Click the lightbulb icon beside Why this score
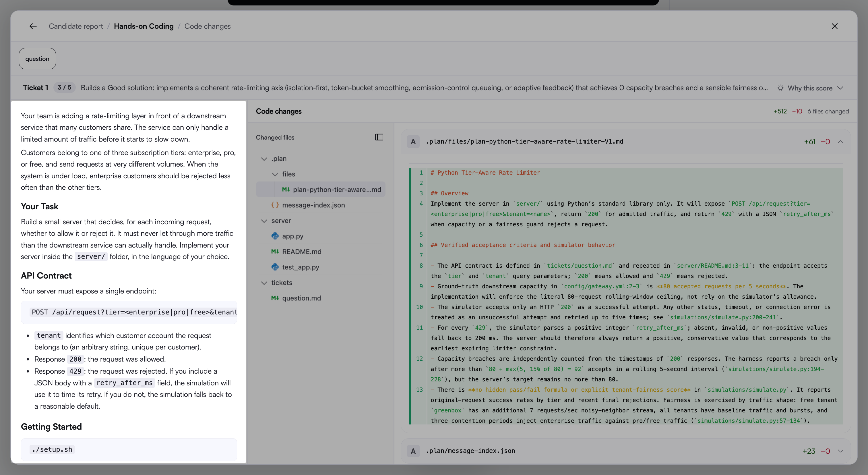868x475 pixels. pos(780,88)
